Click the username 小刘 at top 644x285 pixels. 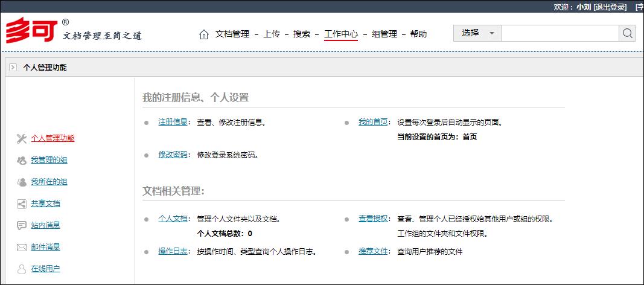[584, 7]
